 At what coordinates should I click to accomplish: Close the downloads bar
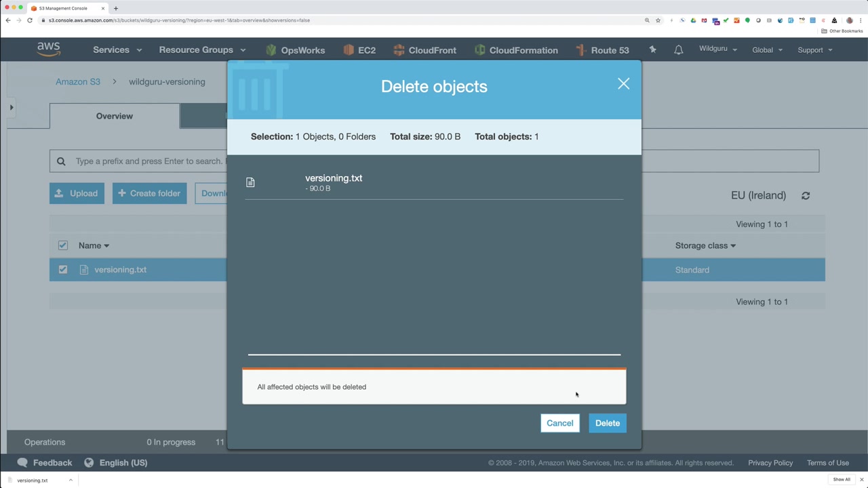(x=862, y=480)
